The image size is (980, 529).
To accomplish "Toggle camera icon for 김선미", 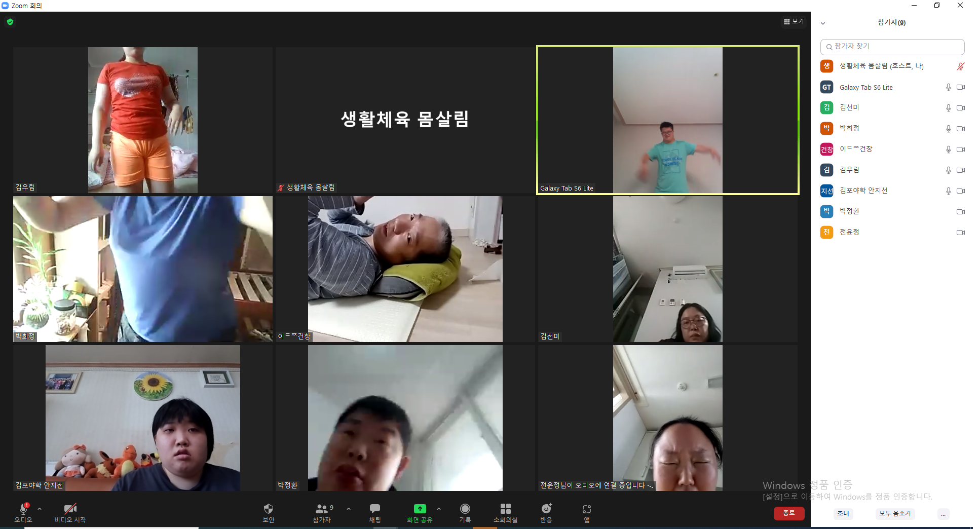I will tap(961, 108).
